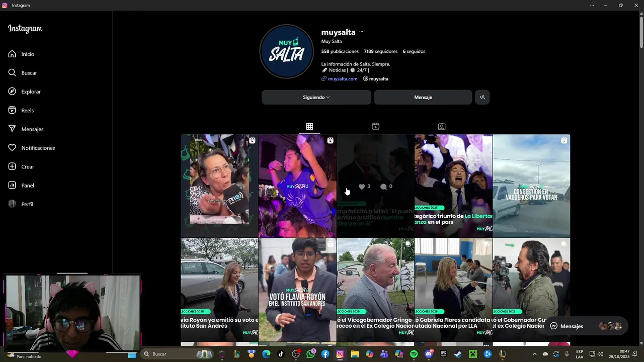
Task: Open Notificaciones heart item
Action: [31, 148]
